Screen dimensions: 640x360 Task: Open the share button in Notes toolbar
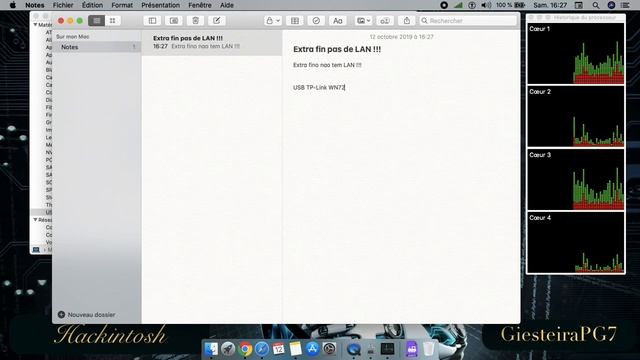[x=407, y=20]
